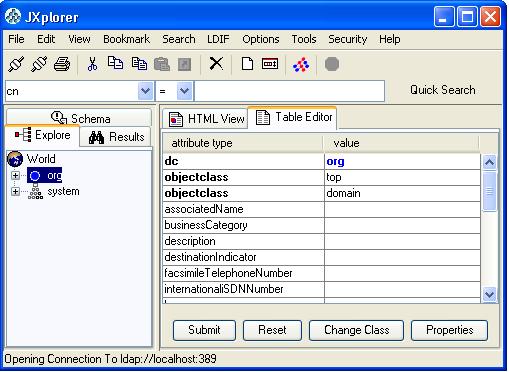The image size is (509, 372).
Task: Open the equals operator dropdown
Action: 185,91
